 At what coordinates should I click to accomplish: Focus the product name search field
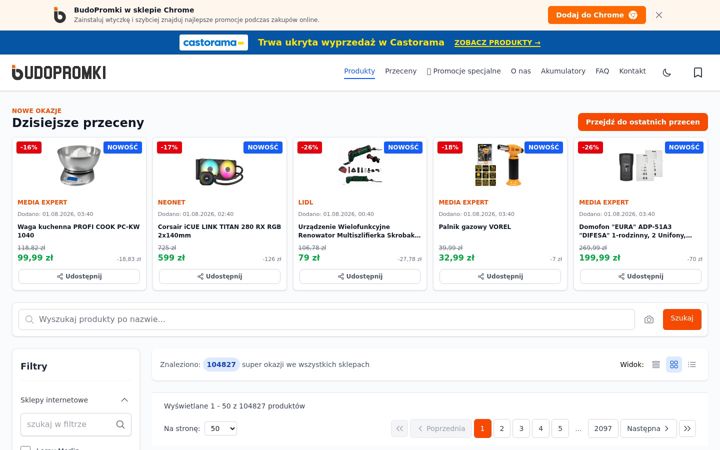pos(326,319)
